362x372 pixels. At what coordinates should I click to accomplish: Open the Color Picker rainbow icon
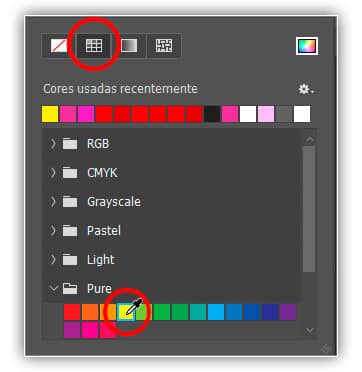(307, 46)
